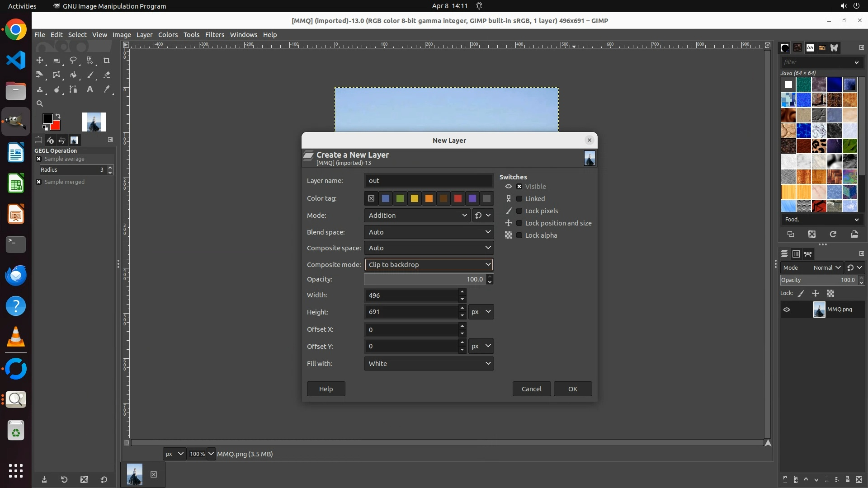
Task: Toggle visibility eye of MMQ.png layer
Action: (787, 310)
